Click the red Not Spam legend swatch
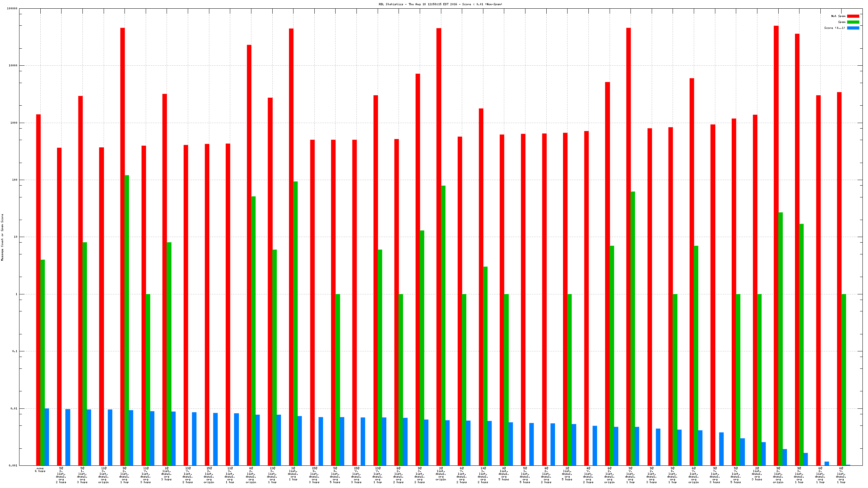This screenshot has height=488, width=868. click(853, 16)
